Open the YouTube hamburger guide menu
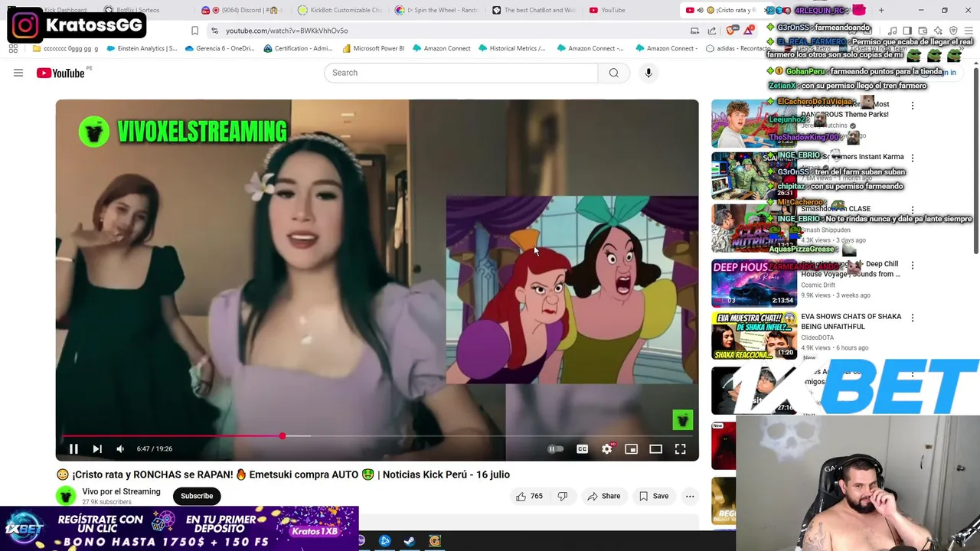 coord(18,73)
